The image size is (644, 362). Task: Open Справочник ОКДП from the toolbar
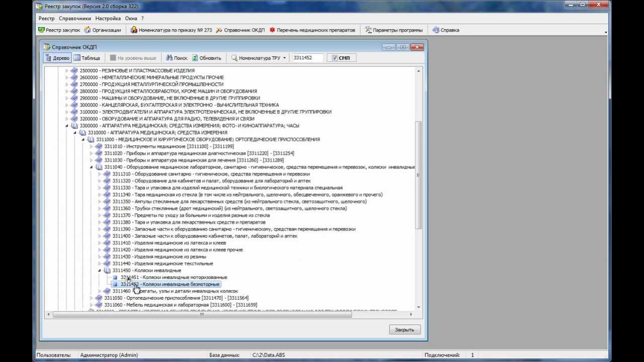(240, 30)
